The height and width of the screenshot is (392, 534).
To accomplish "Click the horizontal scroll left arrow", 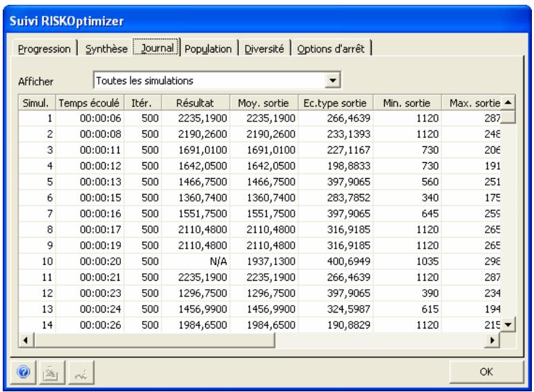I will pyautogui.click(x=26, y=340).
